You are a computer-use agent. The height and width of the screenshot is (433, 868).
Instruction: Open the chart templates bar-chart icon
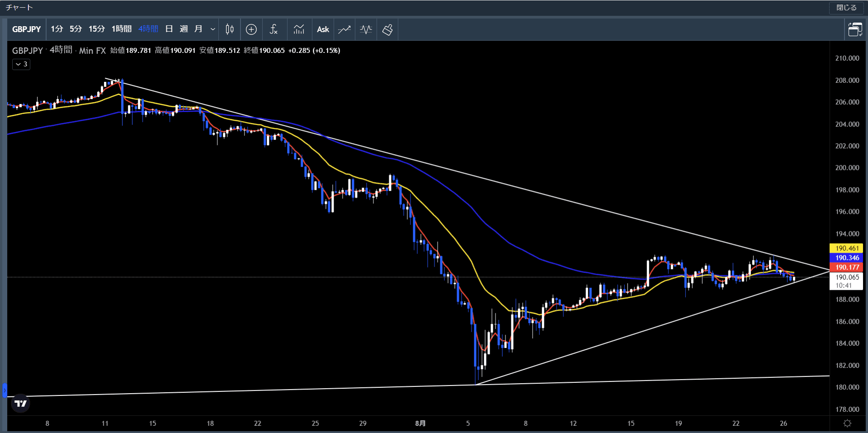tap(299, 29)
